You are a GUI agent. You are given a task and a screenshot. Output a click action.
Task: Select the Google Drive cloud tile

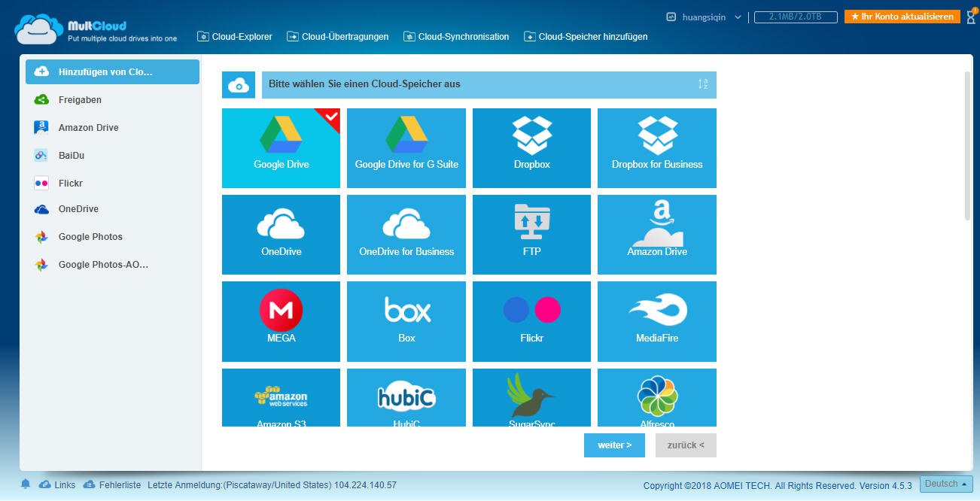pos(281,148)
